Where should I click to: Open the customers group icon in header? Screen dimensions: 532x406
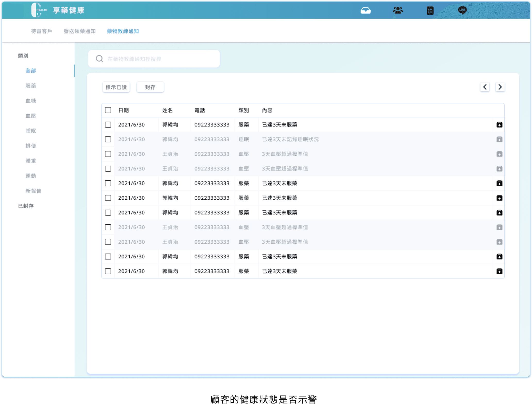coord(398,10)
